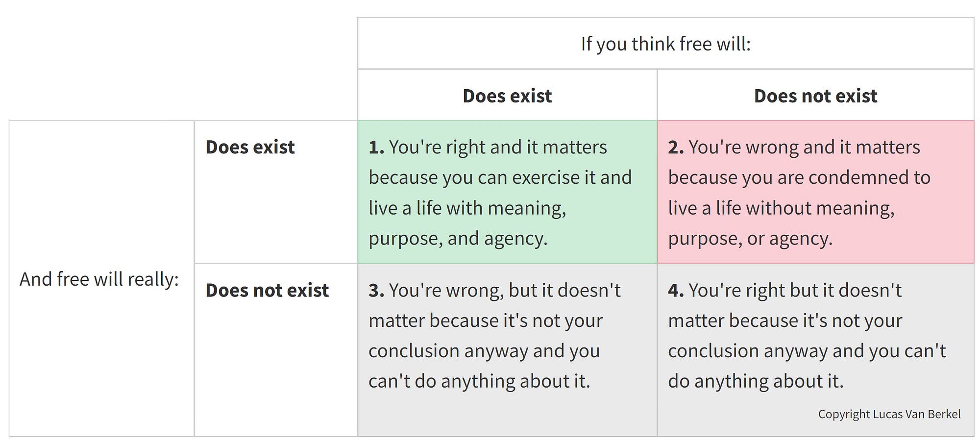Click the bold number "4." in grey cell
The height and width of the screenshot is (446, 980).
click(x=676, y=290)
